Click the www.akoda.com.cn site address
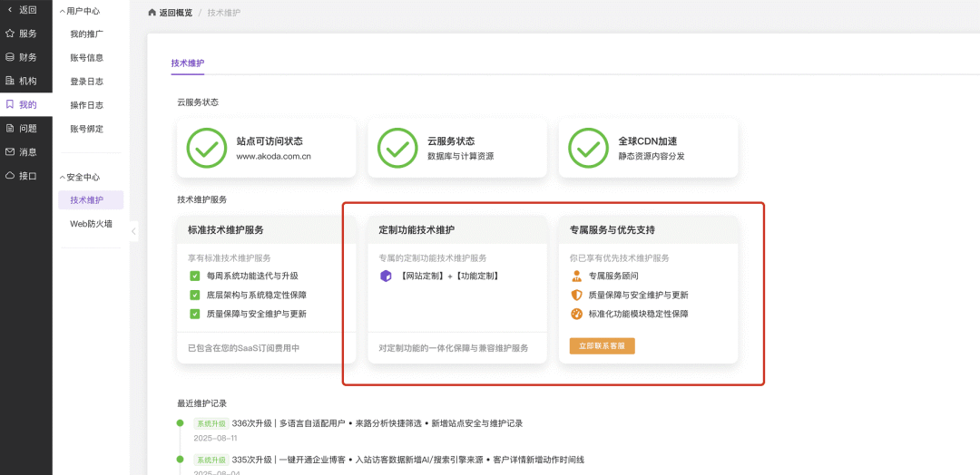This screenshot has width=980, height=475. point(274,156)
